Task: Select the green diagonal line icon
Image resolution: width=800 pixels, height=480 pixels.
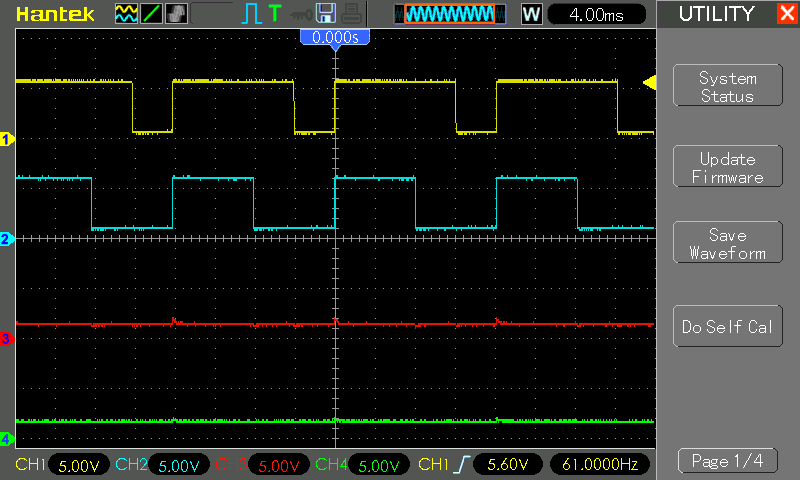Action: click(x=152, y=14)
